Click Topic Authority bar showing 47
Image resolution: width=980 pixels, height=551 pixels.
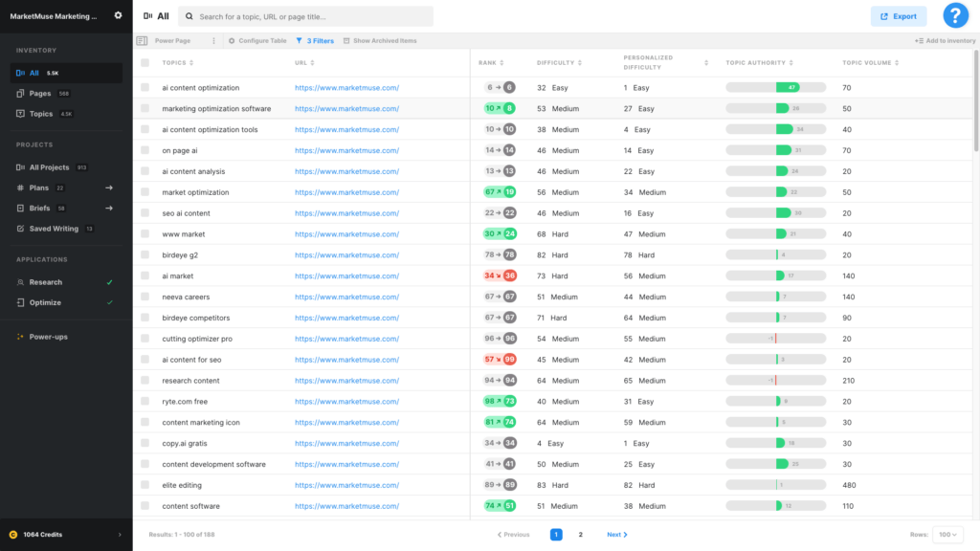pyautogui.click(x=775, y=87)
